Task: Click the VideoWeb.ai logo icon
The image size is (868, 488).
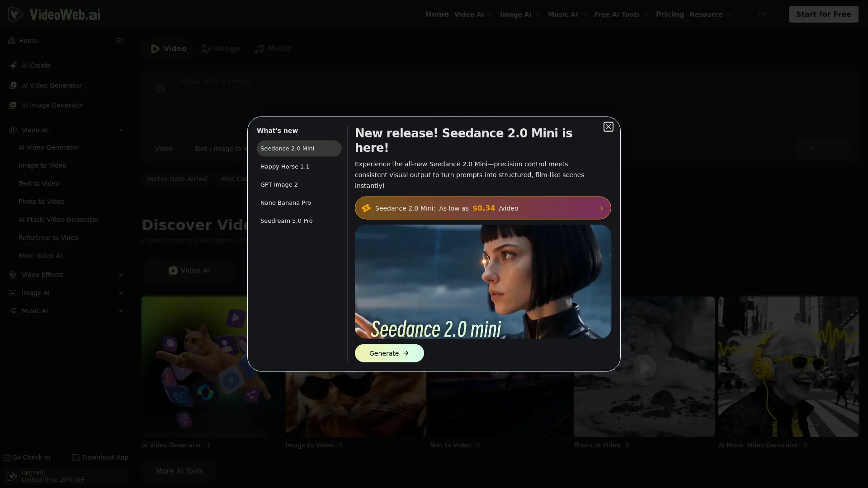Action: pyautogui.click(x=15, y=14)
